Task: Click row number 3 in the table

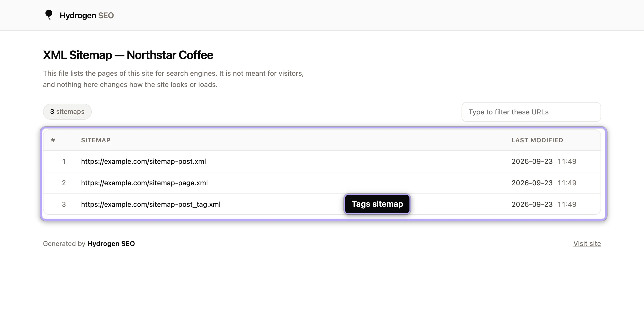Action: tap(64, 204)
